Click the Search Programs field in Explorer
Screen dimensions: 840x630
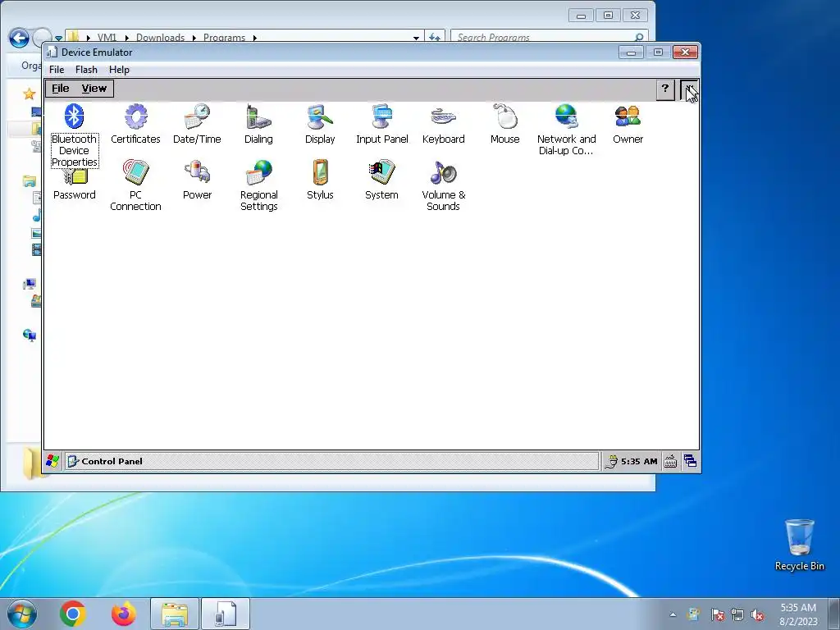[x=549, y=37]
